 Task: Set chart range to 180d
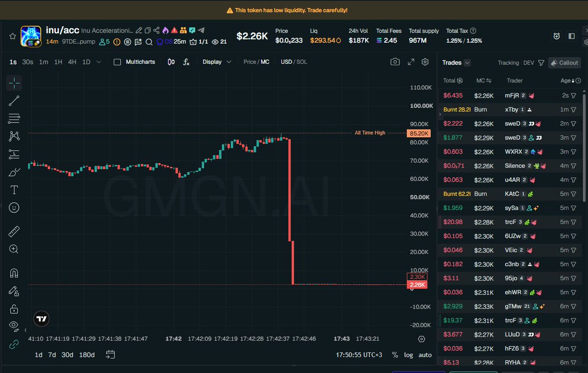87,355
